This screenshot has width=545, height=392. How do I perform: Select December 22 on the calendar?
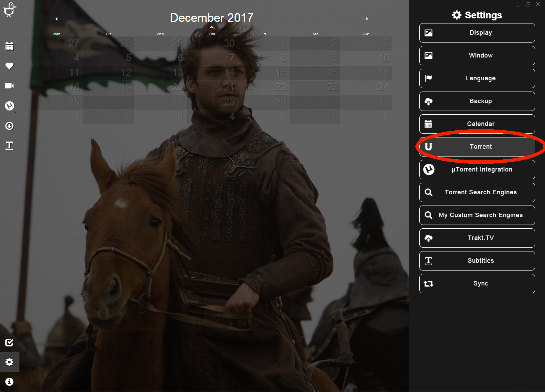click(263, 87)
